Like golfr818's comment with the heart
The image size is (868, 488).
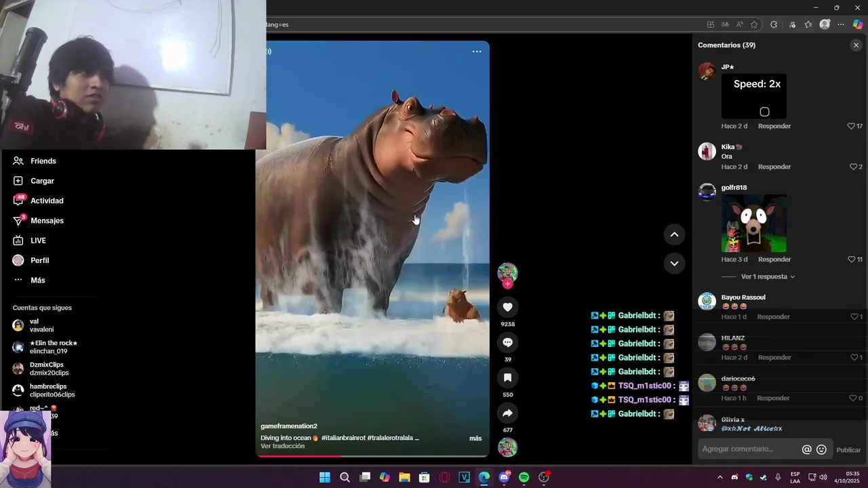(x=851, y=260)
